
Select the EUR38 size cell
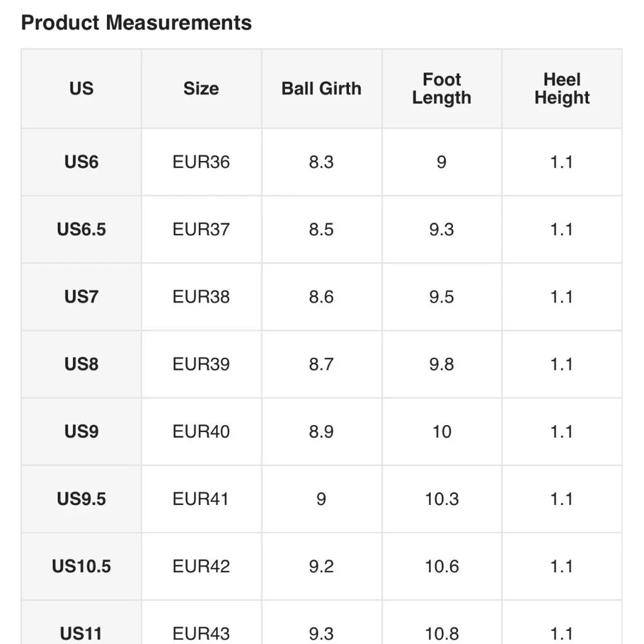[x=201, y=297]
